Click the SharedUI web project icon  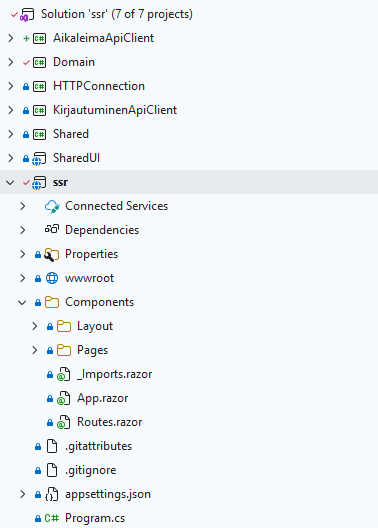(39, 159)
